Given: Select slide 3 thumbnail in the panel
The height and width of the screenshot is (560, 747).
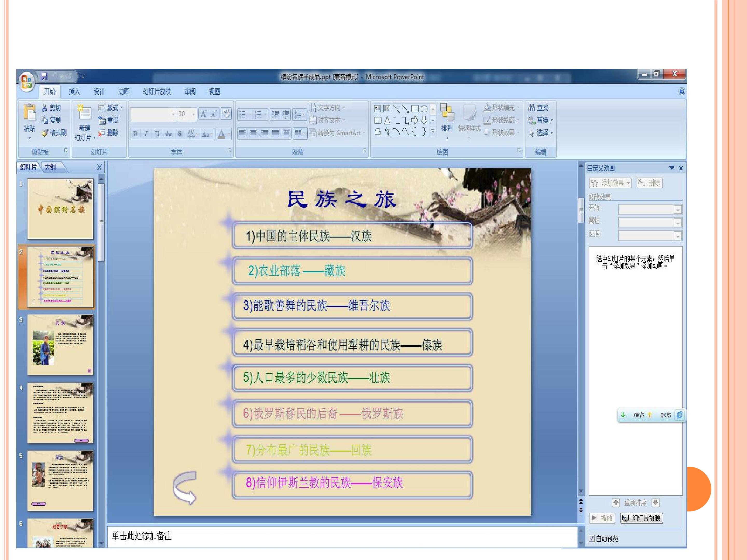Looking at the screenshot, I should 60,345.
